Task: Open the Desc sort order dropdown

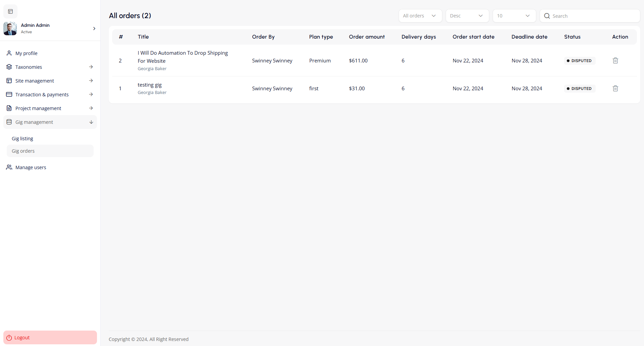Action: point(467,16)
